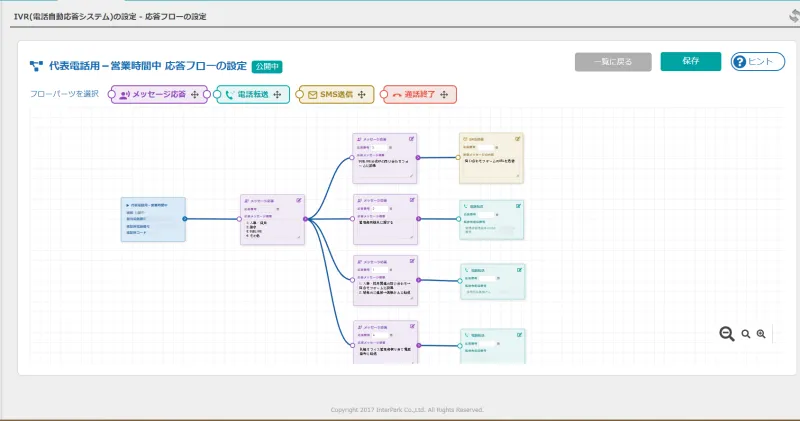The width and height of the screenshot is (800, 421).
Task: Click the input port of the menu message node
Action: pos(239,219)
